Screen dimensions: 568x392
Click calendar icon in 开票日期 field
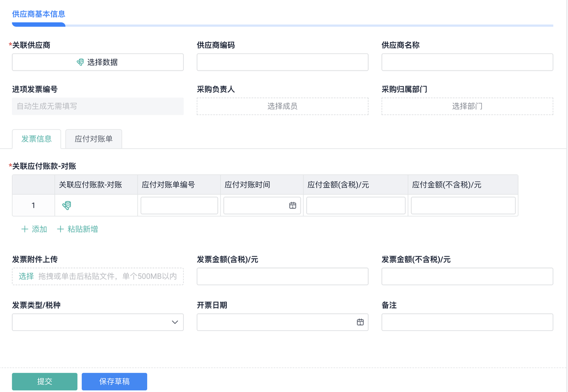[360, 322]
